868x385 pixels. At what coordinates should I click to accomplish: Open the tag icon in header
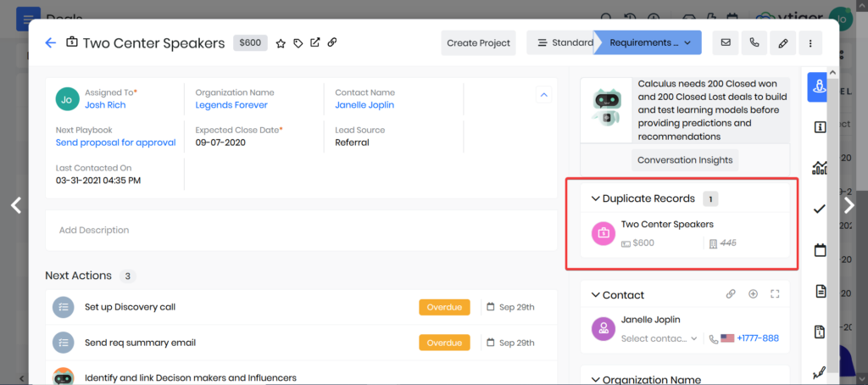[298, 42]
